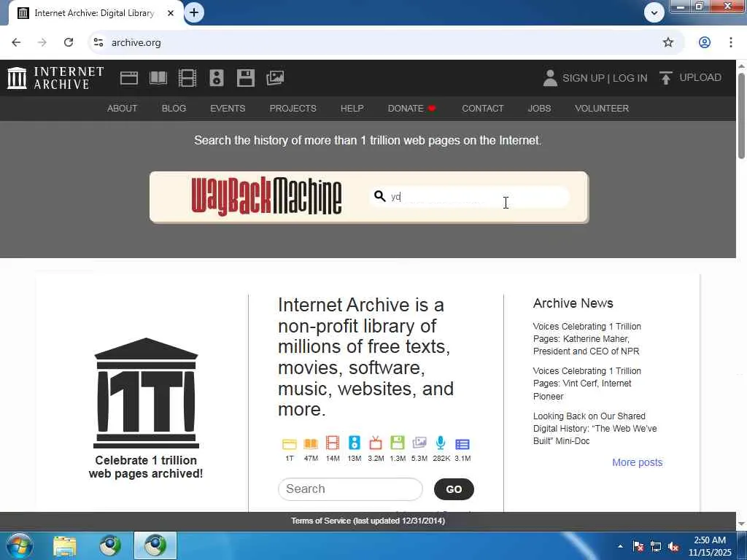Click the magnifier icon in Wayback search
The width and height of the screenshot is (747, 560).
click(x=379, y=196)
